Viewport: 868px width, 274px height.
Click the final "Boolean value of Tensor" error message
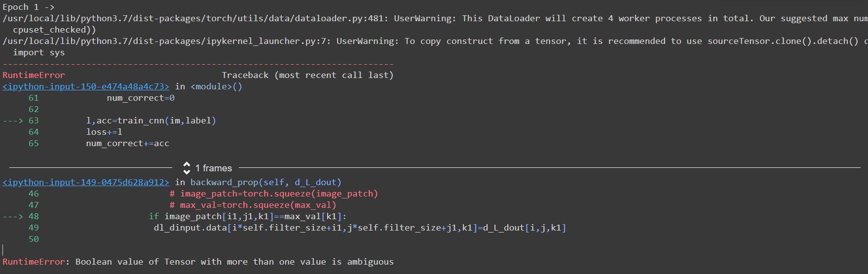(234, 262)
